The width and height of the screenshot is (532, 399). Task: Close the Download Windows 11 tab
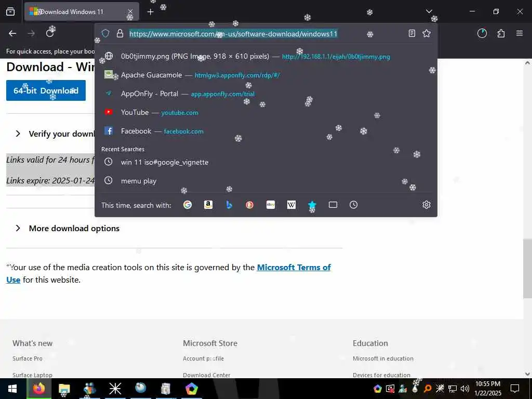pos(130,12)
